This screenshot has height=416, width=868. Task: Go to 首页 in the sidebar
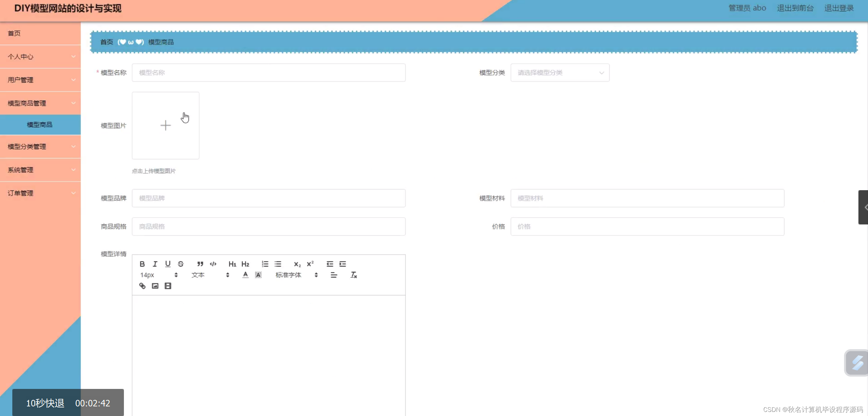(40, 33)
